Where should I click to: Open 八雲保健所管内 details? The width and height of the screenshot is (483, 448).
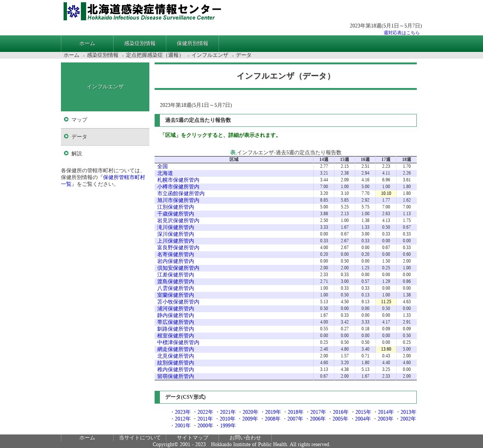[x=176, y=288]
